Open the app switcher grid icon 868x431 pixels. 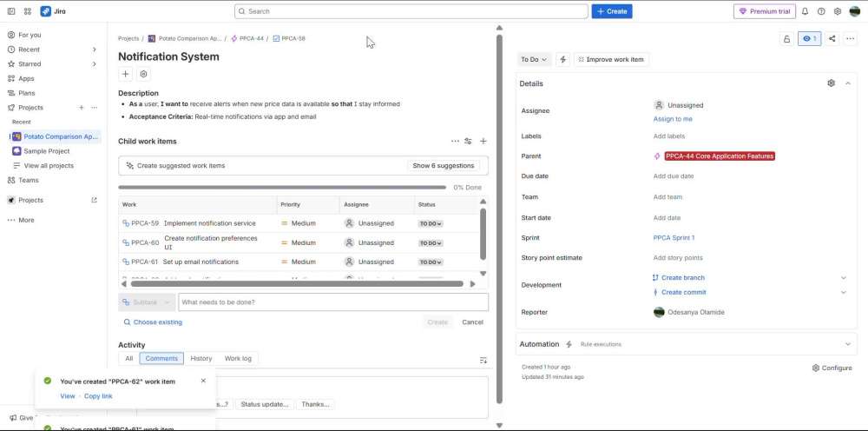(x=28, y=11)
